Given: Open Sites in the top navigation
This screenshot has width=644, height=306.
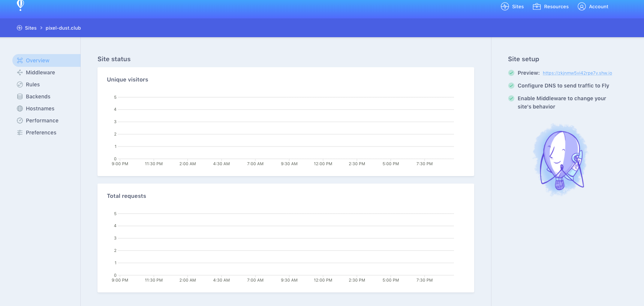Looking at the screenshot, I should click(512, 6).
